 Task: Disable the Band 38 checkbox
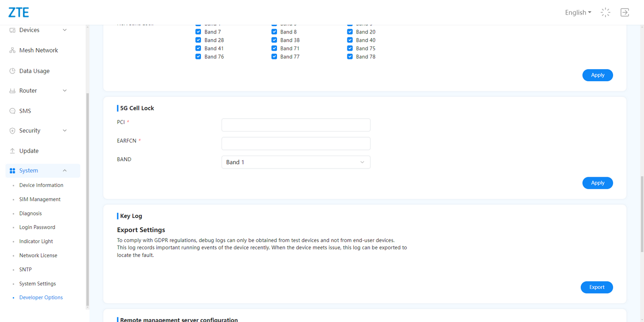pyautogui.click(x=274, y=40)
